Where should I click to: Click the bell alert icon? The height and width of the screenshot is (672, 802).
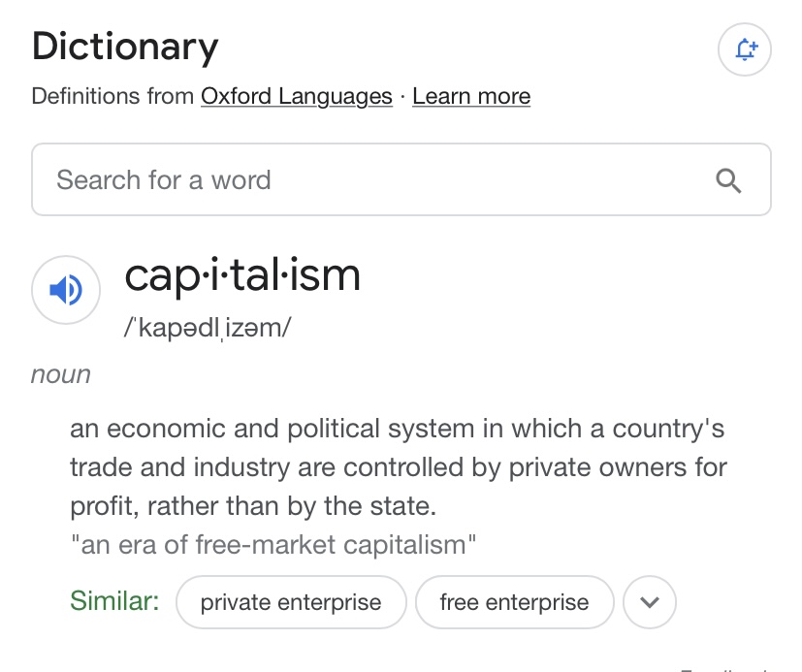point(744,48)
